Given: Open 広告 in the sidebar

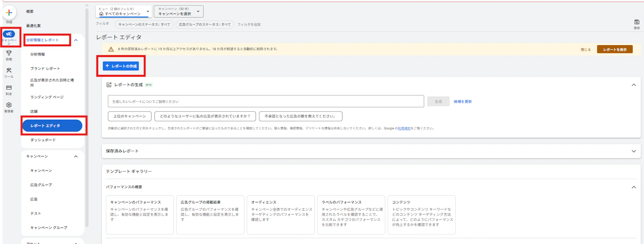Looking at the screenshot, I should click(34, 199).
